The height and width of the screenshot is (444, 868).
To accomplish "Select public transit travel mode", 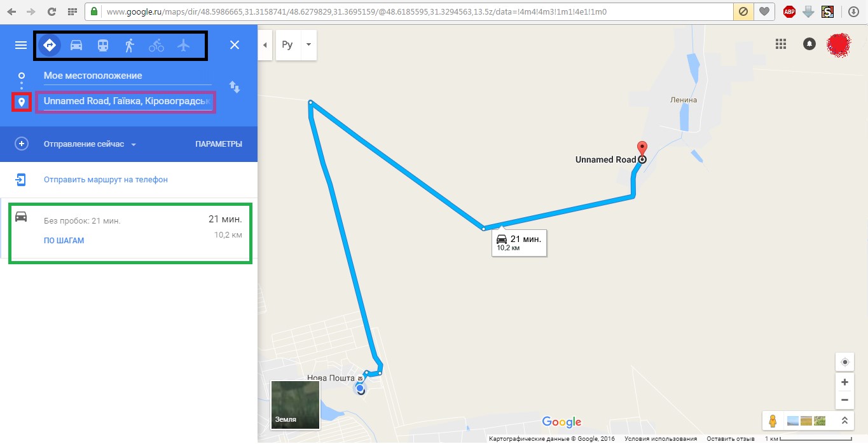I will [102, 45].
